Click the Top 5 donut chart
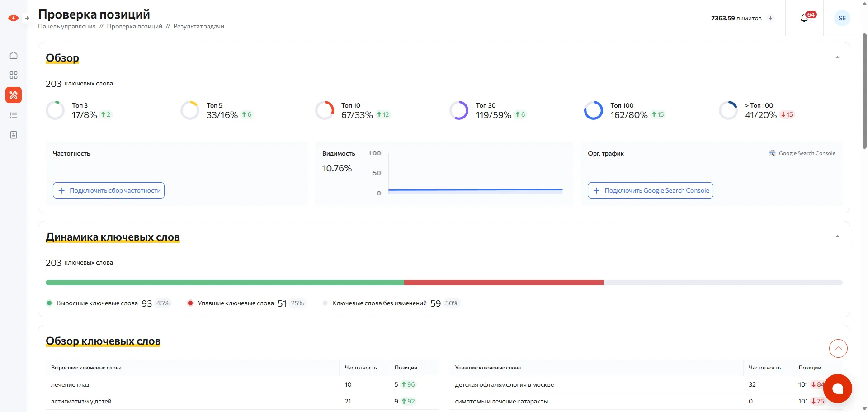 coord(190,110)
